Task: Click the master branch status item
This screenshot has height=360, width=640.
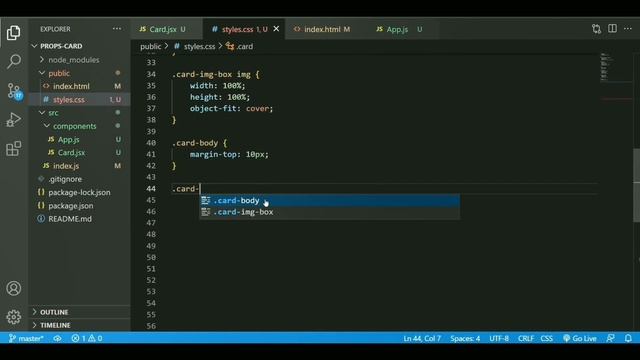Action: point(26,338)
